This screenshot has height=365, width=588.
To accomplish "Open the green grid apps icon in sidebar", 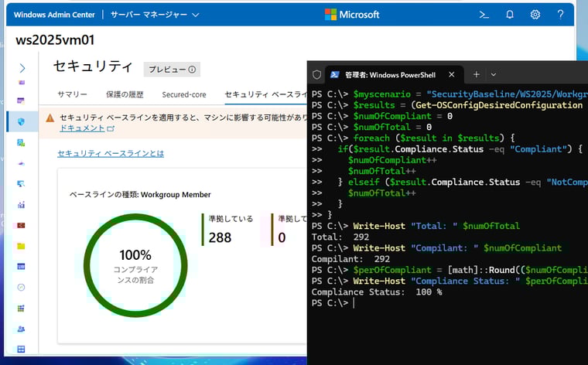I will pyautogui.click(x=21, y=308).
